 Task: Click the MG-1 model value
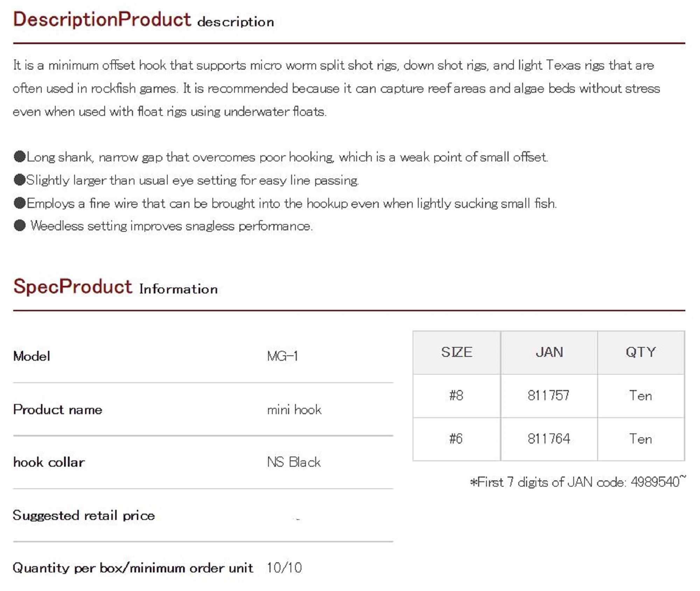coord(282,356)
